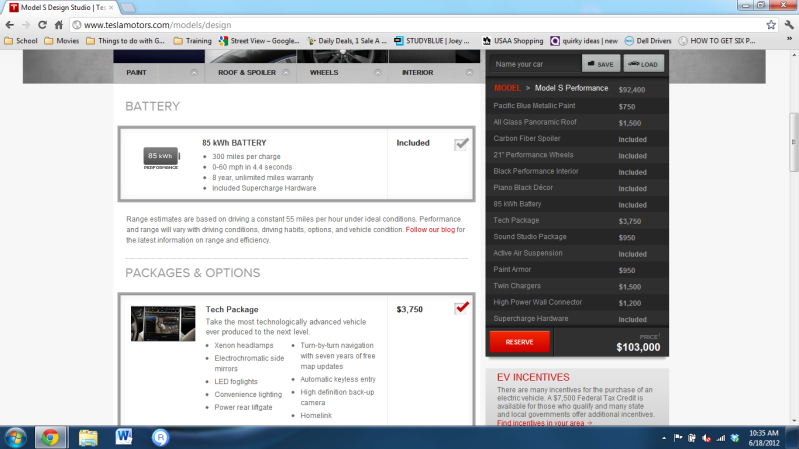
Task: Select High Power Wall Connector summary row
Action: click(577, 302)
